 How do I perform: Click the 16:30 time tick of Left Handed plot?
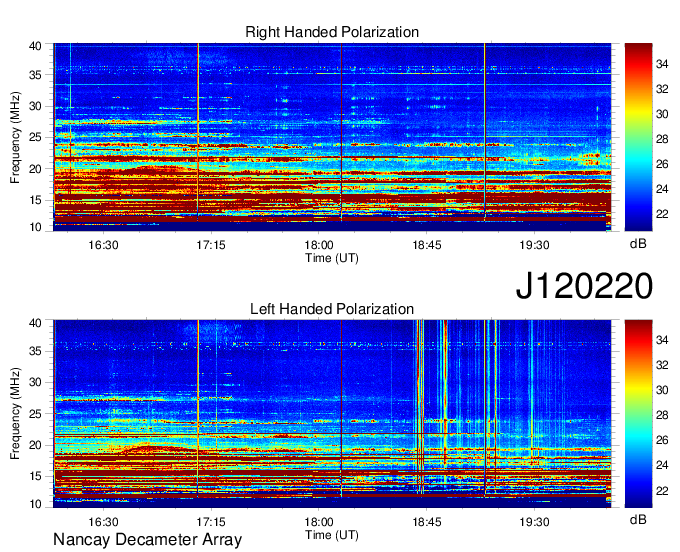[x=103, y=522]
